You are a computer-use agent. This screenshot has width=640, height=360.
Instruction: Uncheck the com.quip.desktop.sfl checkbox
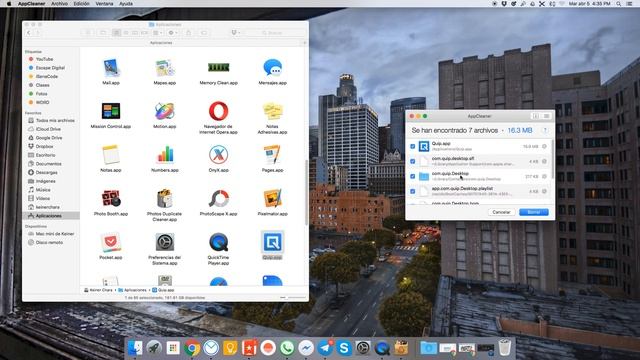point(413,161)
